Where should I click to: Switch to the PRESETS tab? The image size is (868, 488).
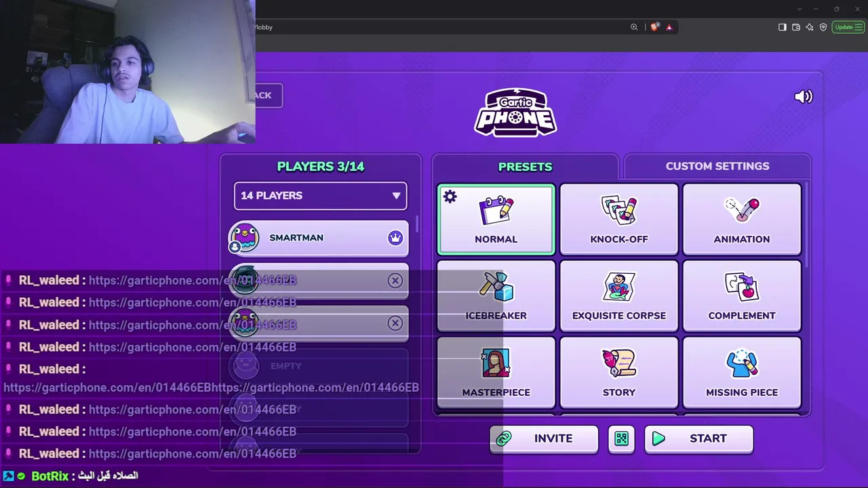click(526, 167)
